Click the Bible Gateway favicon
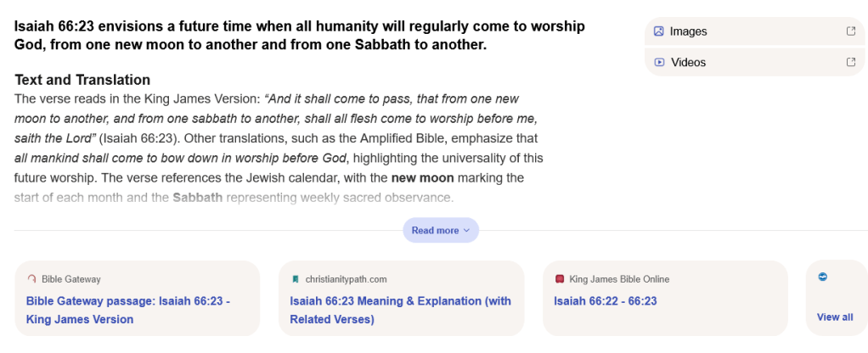The image size is (868, 353). point(32,278)
